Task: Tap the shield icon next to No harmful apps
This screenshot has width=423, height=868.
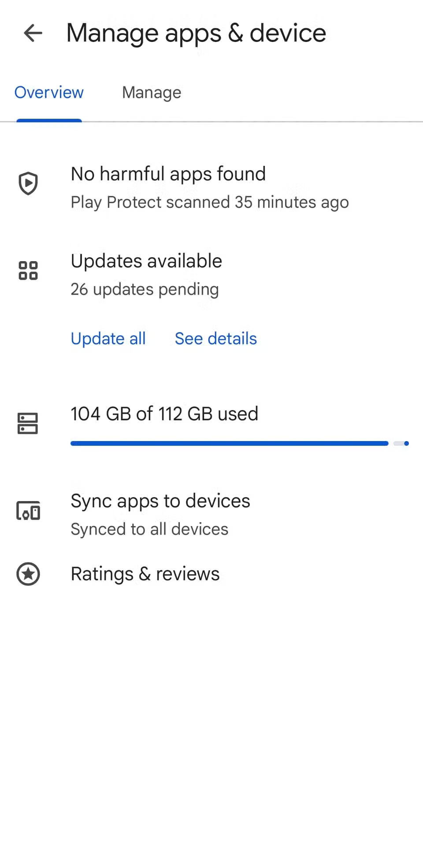Action: [x=28, y=184]
